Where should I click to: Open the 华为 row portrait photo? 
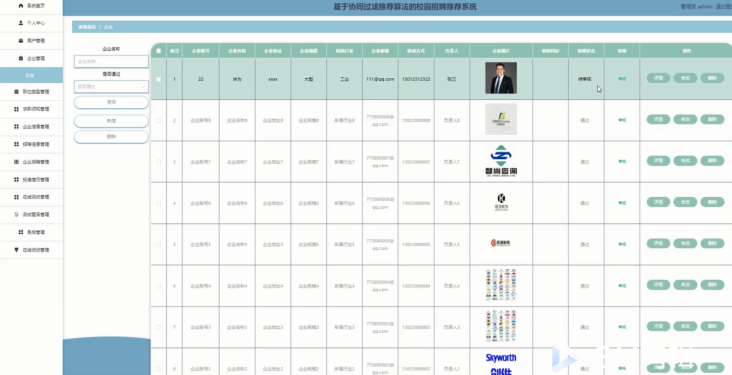pyautogui.click(x=501, y=78)
